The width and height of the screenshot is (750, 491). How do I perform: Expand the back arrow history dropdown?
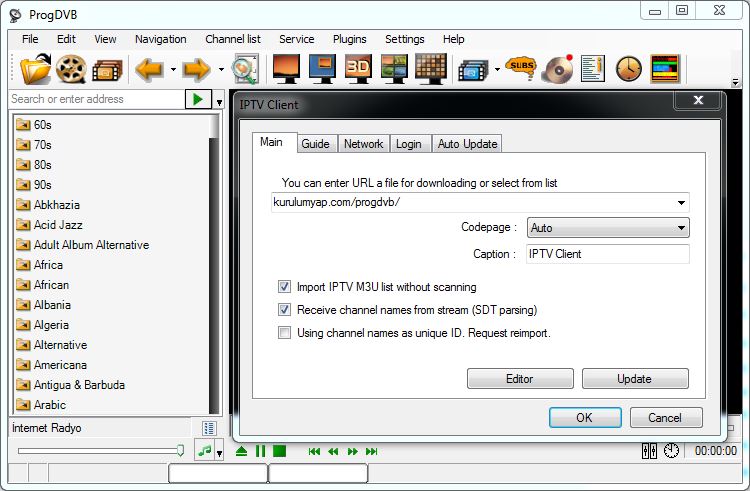(x=173, y=70)
